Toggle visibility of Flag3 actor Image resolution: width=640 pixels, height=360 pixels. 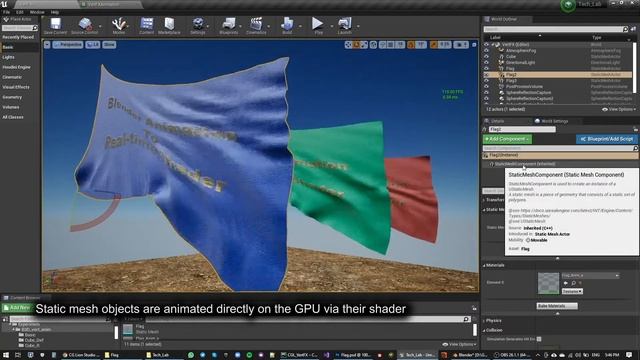tap(486, 81)
